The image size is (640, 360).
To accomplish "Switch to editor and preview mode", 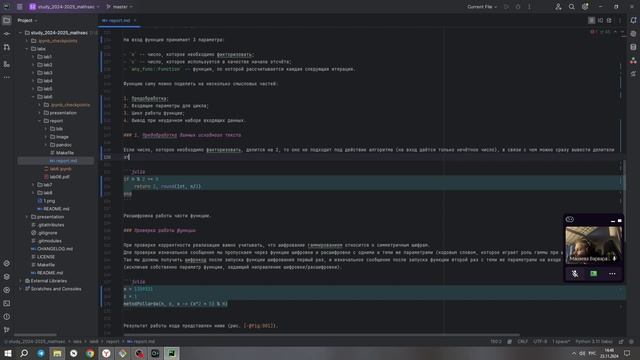I will [600, 20].
